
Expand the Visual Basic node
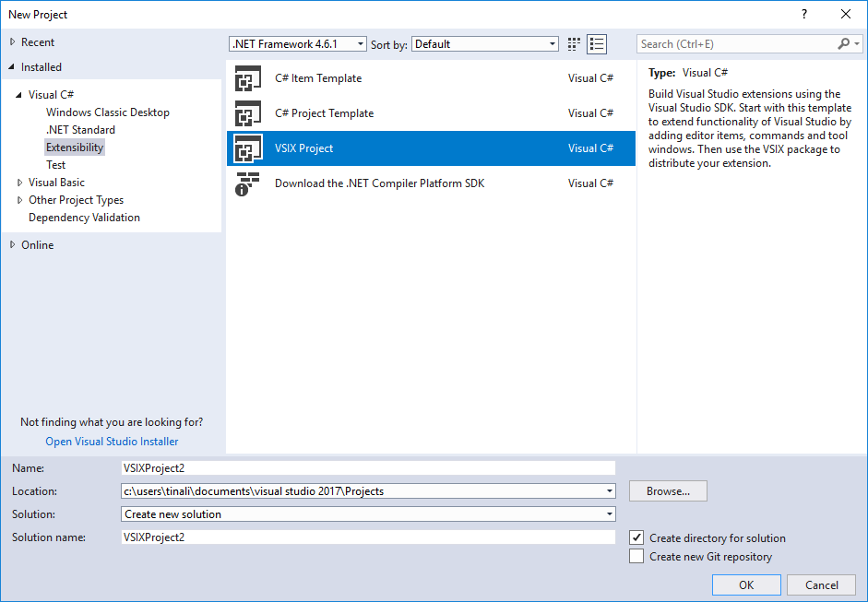tap(19, 182)
